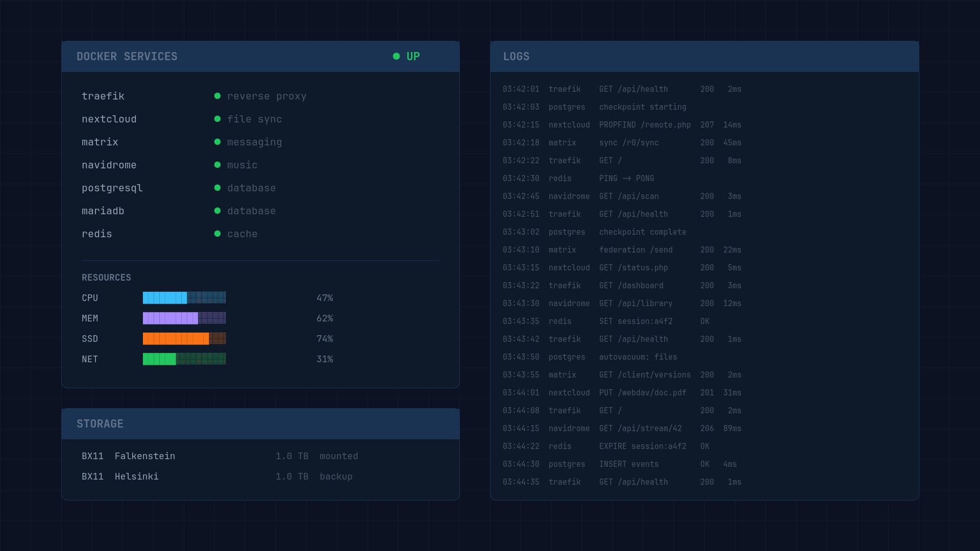Image resolution: width=980 pixels, height=551 pixels.
Task: Click the redis cache status dot
Action: point(218,233)
